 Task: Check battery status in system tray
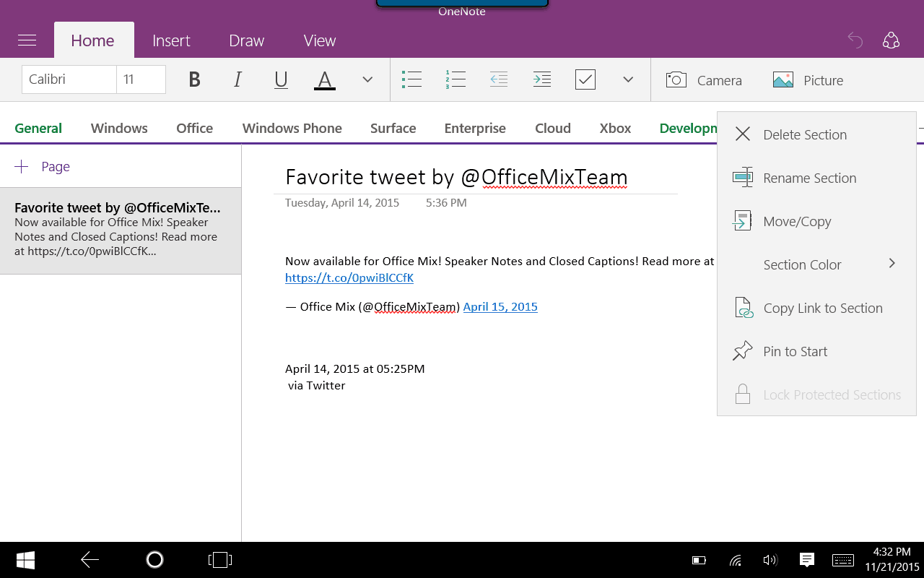click(699, 560)
